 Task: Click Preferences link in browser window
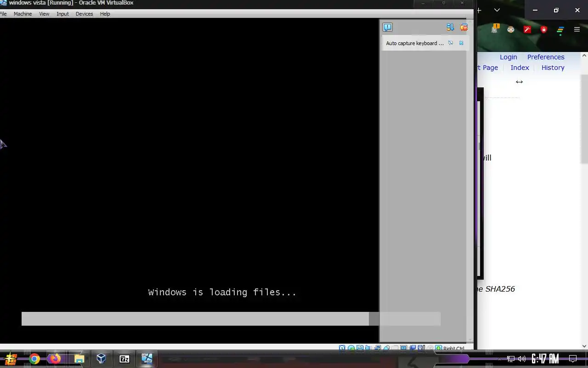(x=546, y=57)
